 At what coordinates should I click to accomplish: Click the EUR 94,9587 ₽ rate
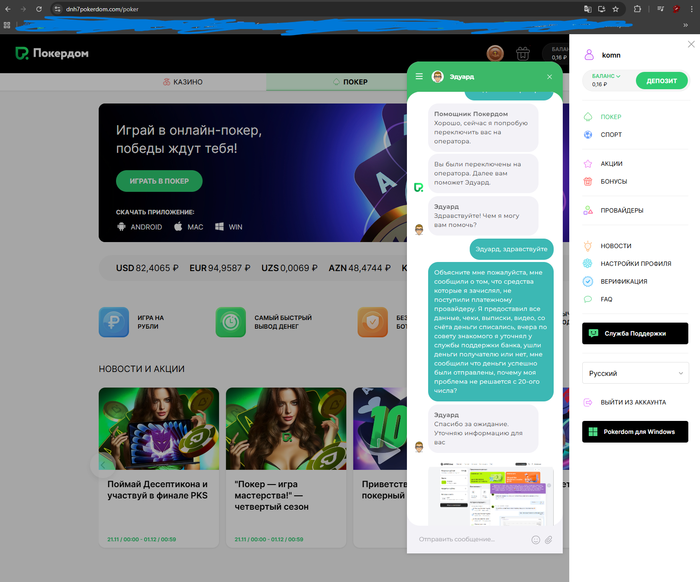pyautogui.click(x=220, y=268)
